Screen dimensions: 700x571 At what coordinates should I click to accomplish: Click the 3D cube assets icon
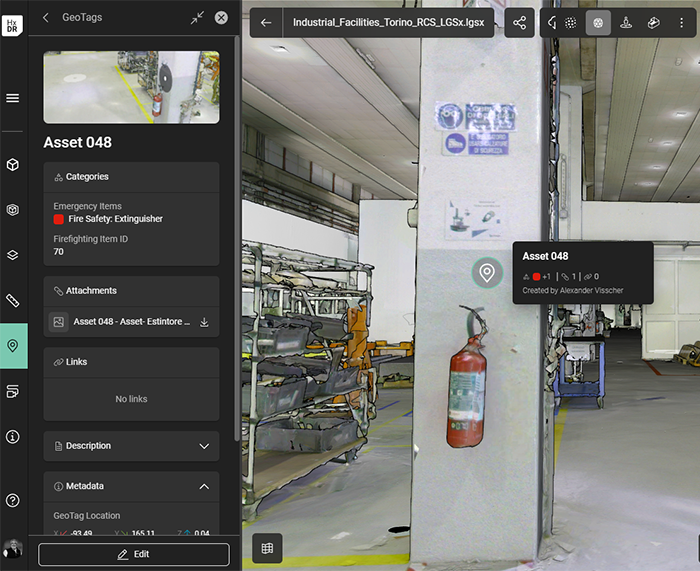coord(13,164)
